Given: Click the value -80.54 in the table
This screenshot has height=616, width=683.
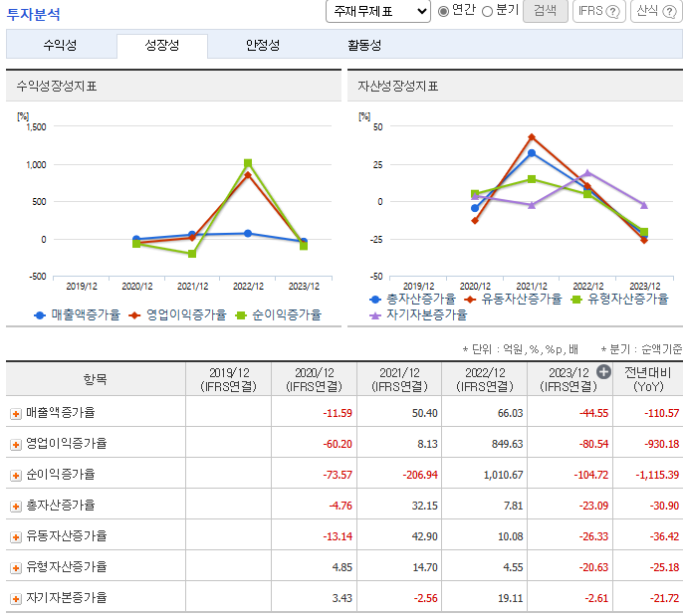Looking at the screenshot, I should [593, 445].
